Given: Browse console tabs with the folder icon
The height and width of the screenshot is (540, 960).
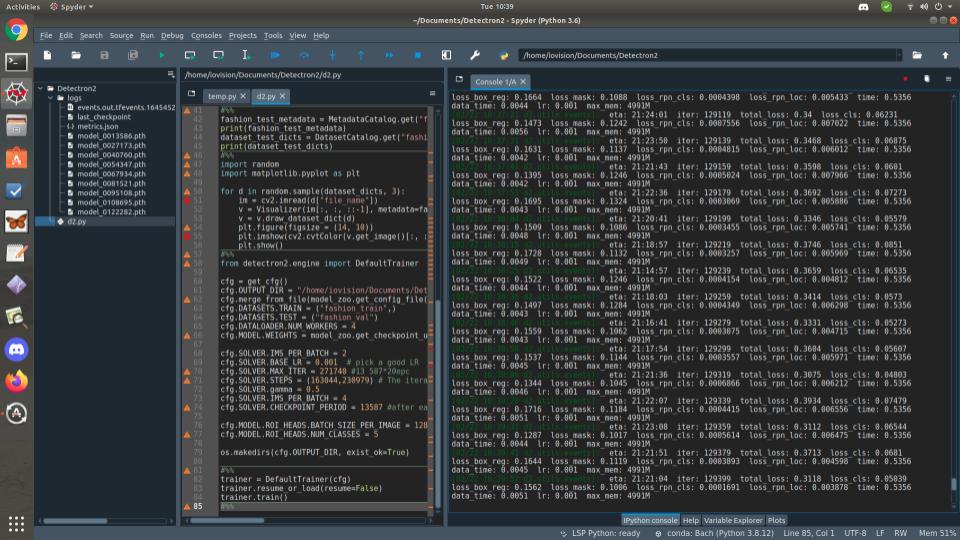Looking at the screenshot, I should [x=459, y=80].
